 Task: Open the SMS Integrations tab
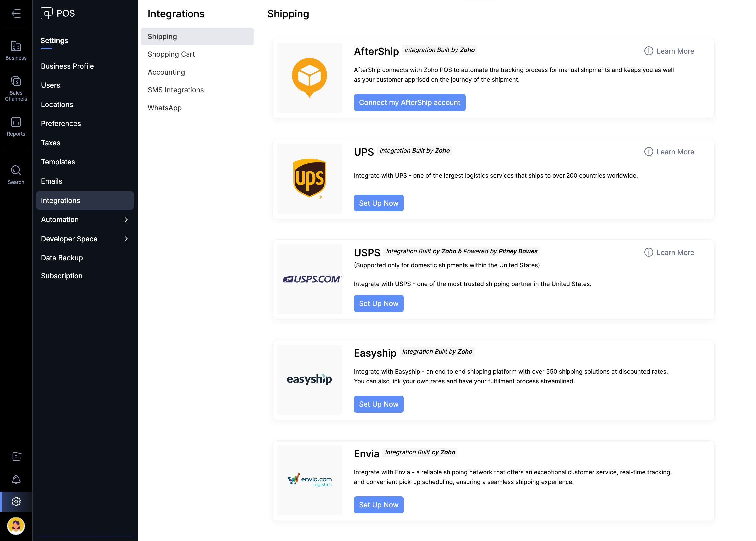click(176, 90)
